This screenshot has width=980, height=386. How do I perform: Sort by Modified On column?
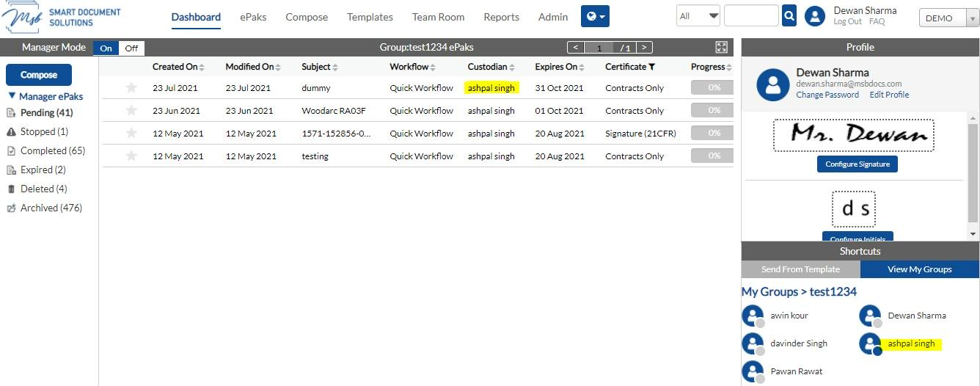[253, 67]
